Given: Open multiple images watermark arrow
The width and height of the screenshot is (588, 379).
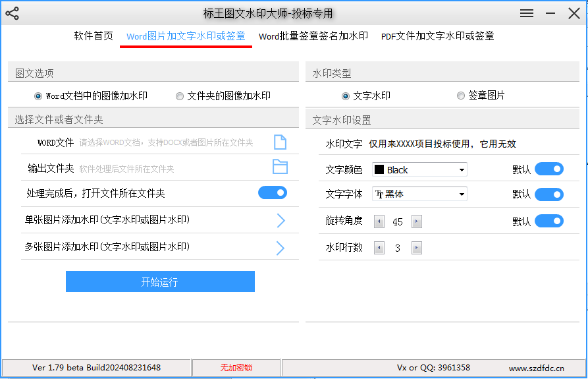Looking at the screenshot, I should tap(281, 248).
